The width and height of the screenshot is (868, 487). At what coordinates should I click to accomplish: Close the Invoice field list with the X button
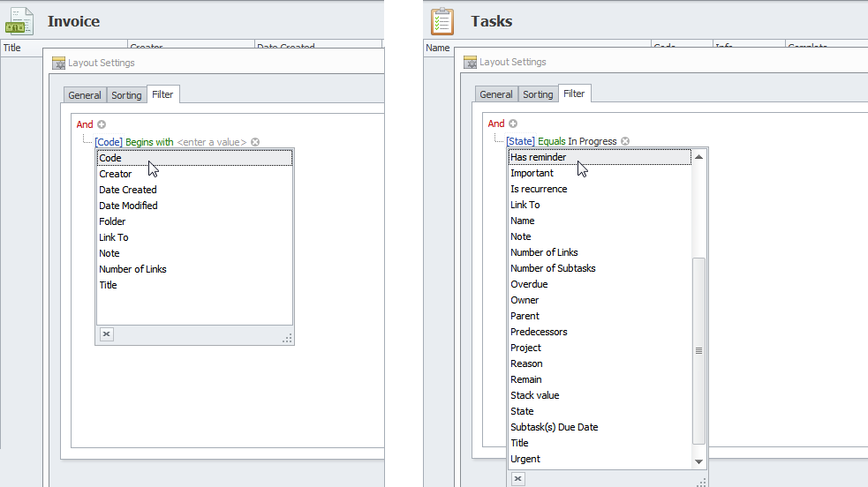tap(106, 333)
